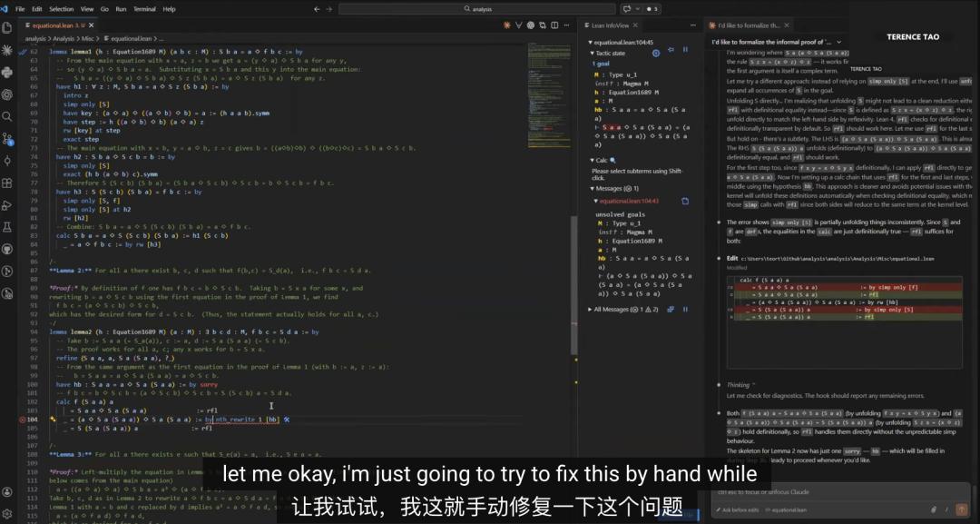Image resolution: width=980 pixels, height=524 pixels.
Task: Copy the equational.lean:104:43 message
Action: 685,201
